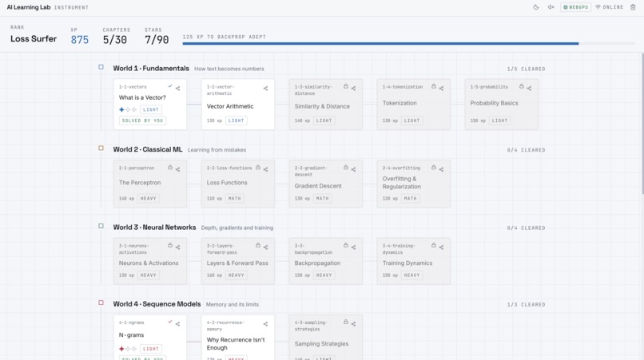This screenshot has width=644, height=360.
Task: Click lock icon on Gradient Descent card
Action: coord(346,167)
